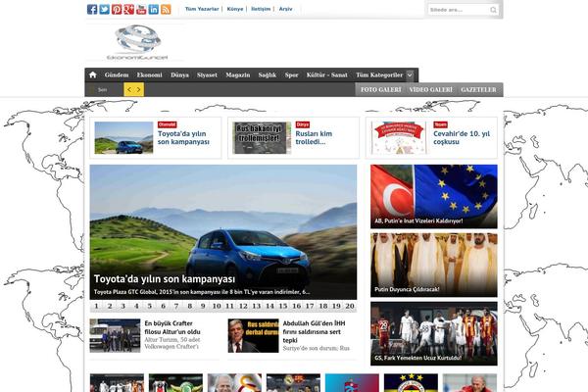Go to slide 5 in the slider
588x392 pixels.
point(150,306)
